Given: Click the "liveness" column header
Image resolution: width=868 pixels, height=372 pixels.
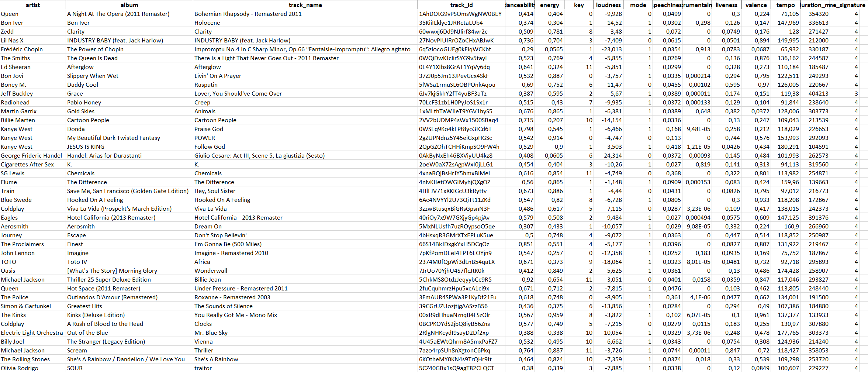Looking at the screenshot, I should click(x=726, y=5).
